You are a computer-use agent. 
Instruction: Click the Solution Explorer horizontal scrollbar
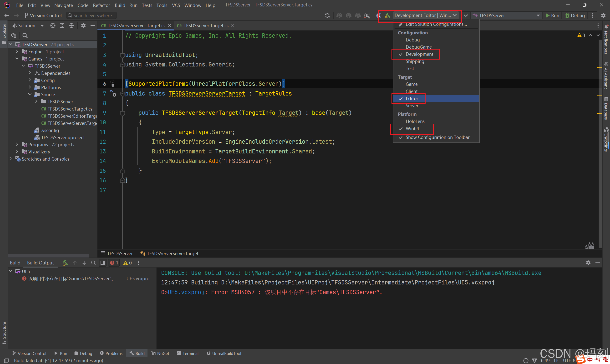click(x=48, y=255)
